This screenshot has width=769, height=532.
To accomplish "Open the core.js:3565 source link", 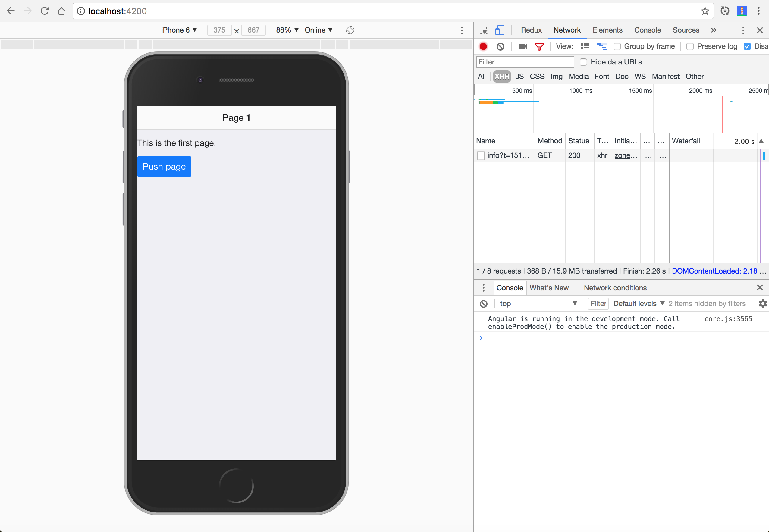I will tap(728, 319).
